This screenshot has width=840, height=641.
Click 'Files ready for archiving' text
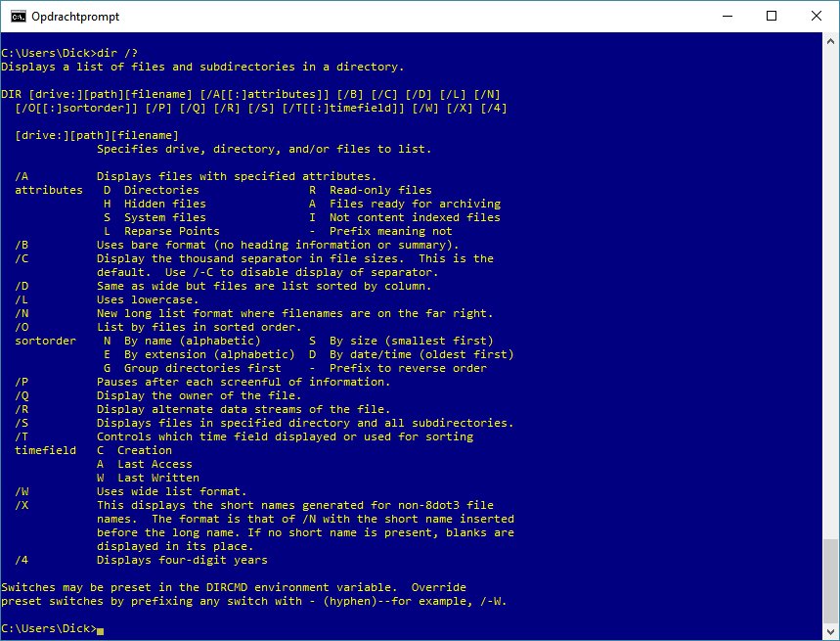416,204
